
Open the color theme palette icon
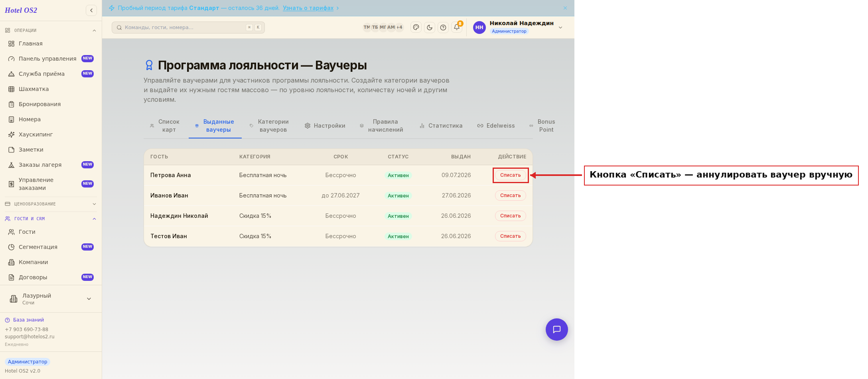[x=416, y=27]
